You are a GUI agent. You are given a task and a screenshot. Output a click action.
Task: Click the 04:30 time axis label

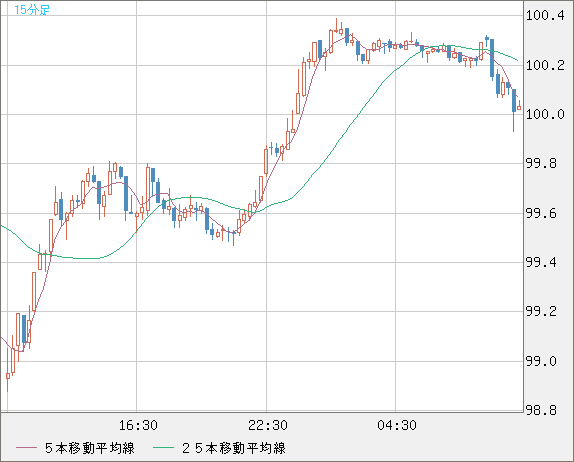[397, 425]
